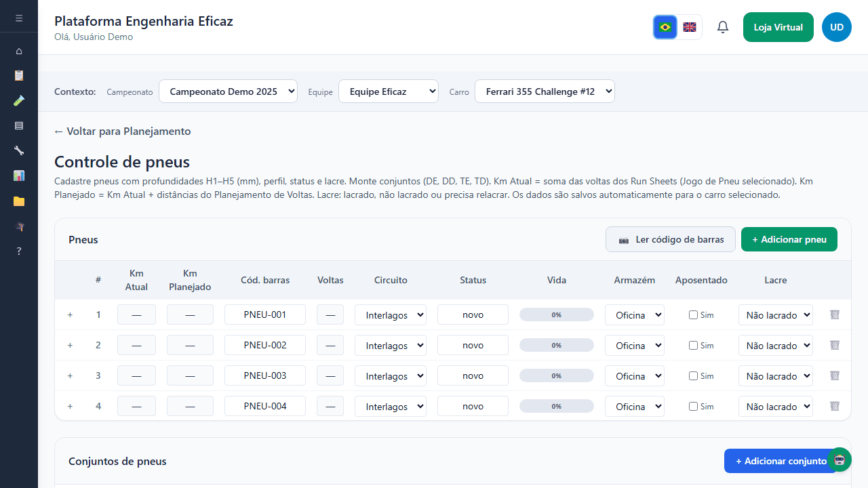Go back via 'Voltar para Planejamento' link
This screenshot has height=488, width=868.
click(x=123, y=131)
